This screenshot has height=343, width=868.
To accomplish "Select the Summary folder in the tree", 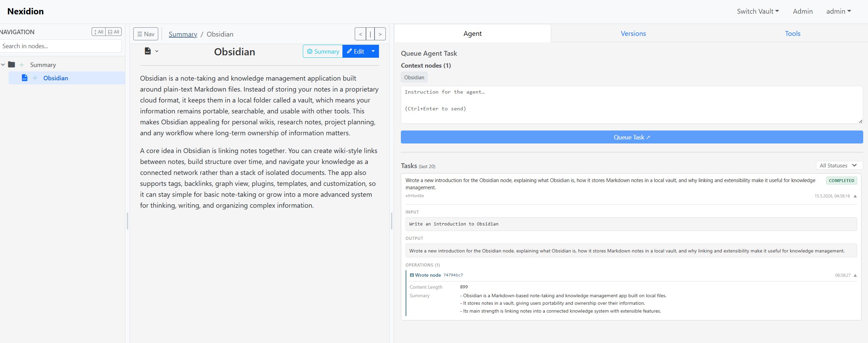I will point(43,65).
